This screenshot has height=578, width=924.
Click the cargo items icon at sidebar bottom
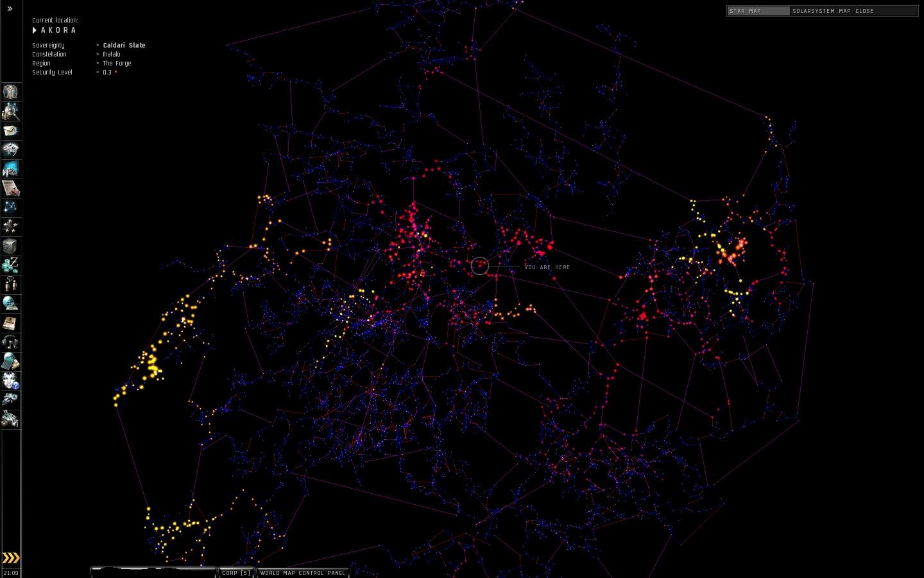10,419
